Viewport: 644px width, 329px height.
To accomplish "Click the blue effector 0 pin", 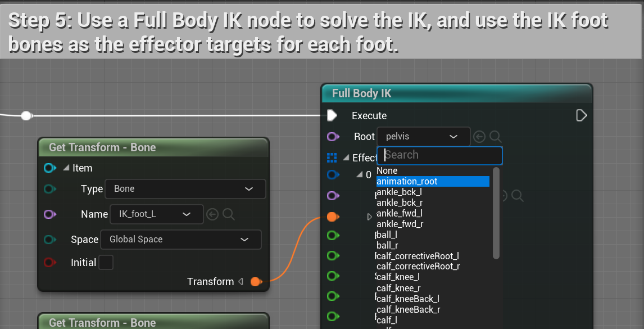I will [x=333, y=174].
